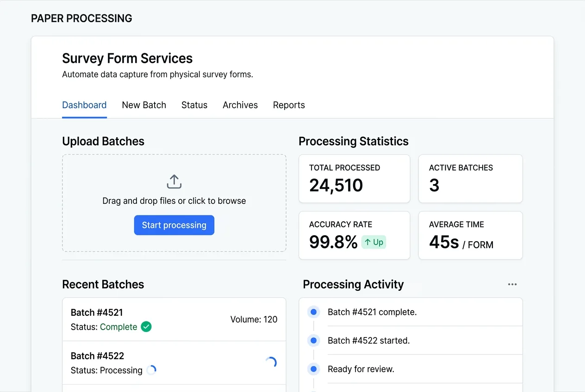
Task: Open the Batch #4521 row
Action: 174,319
